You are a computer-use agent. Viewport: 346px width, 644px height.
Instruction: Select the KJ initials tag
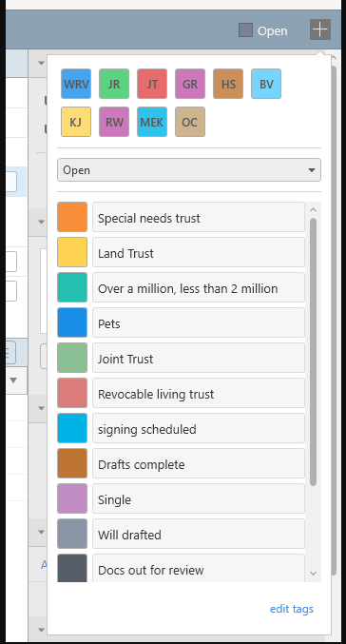(x=76, y=122)
